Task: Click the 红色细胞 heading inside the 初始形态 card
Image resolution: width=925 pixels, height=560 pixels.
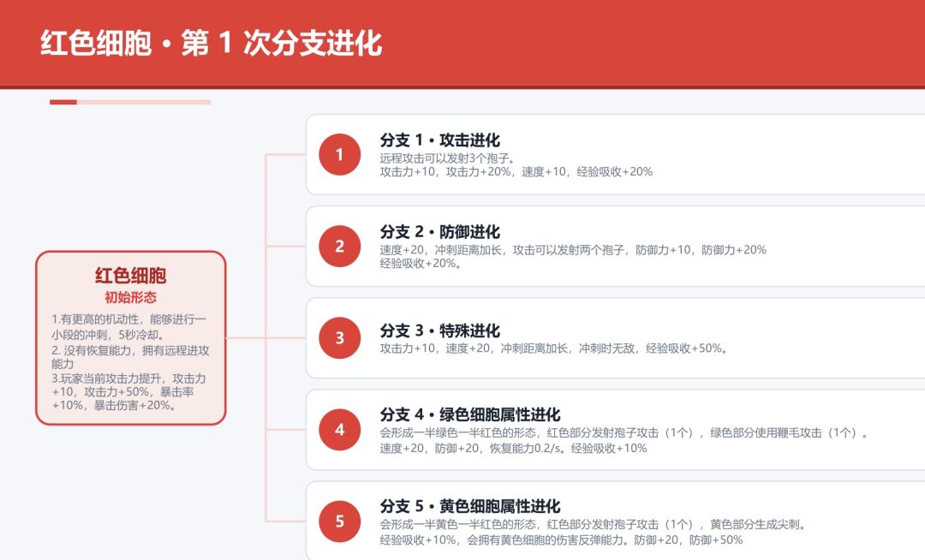Action: (131, 275)
